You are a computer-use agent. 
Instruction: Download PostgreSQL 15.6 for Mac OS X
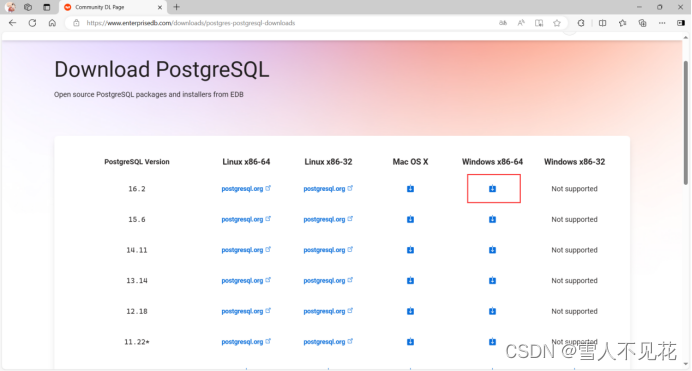pyautogui.click(x=410, y=219)
